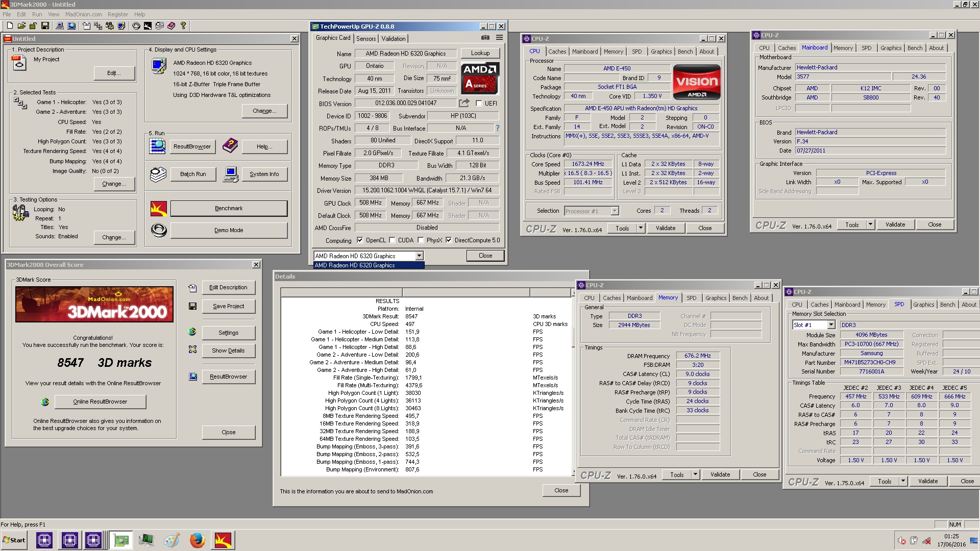The width and height of the screenshot is (980, 551).
Task: Click the Start button
Action: pos(14,540)
